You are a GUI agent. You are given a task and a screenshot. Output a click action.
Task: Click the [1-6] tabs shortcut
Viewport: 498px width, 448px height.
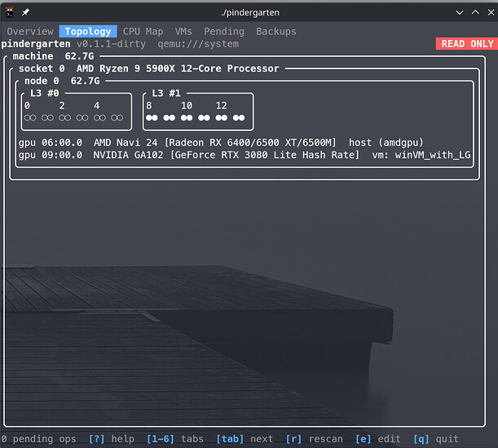point(174,439)
